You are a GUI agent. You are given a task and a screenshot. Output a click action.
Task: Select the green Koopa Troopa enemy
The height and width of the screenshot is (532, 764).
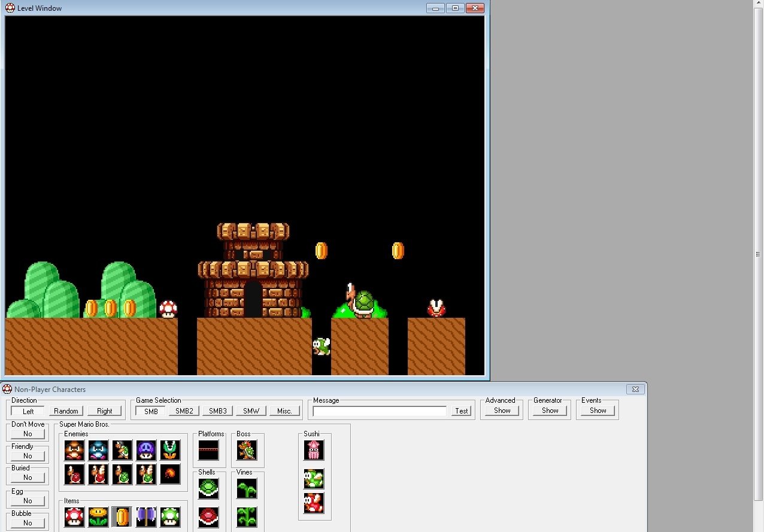pyautogui.click(x=122, y=474)
